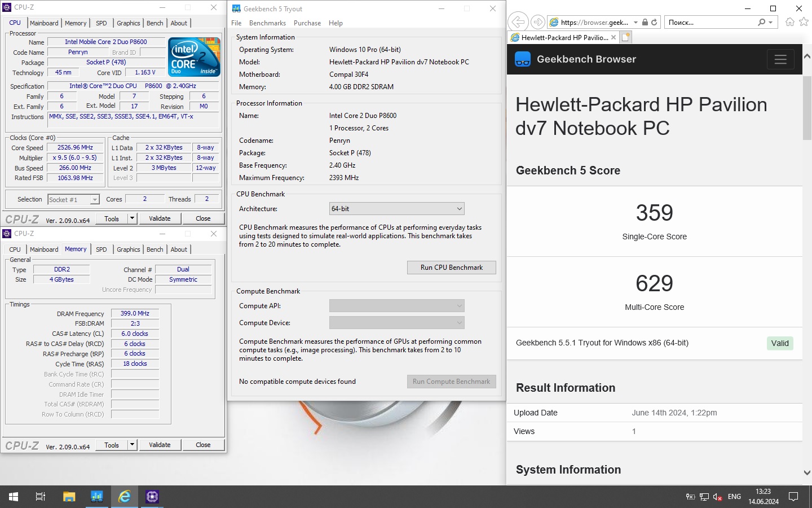The width and height of the screenshot is (812, 508).
Task: Click the scrollbar down arrow in browser
Action: (807, 473)
